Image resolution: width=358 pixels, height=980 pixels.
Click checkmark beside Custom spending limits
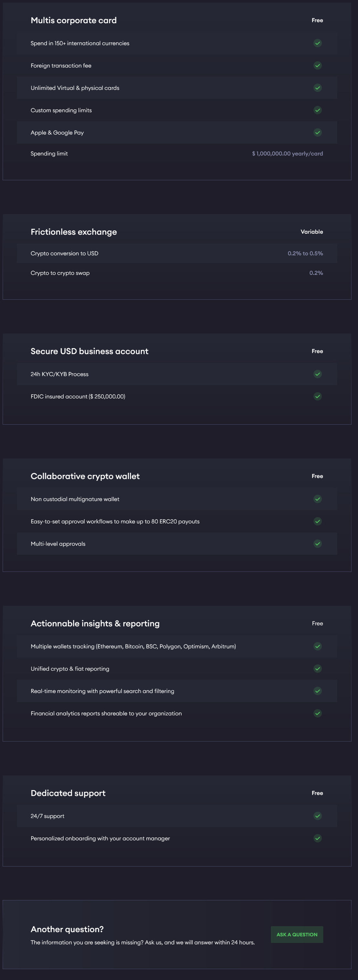pos(318,110)
